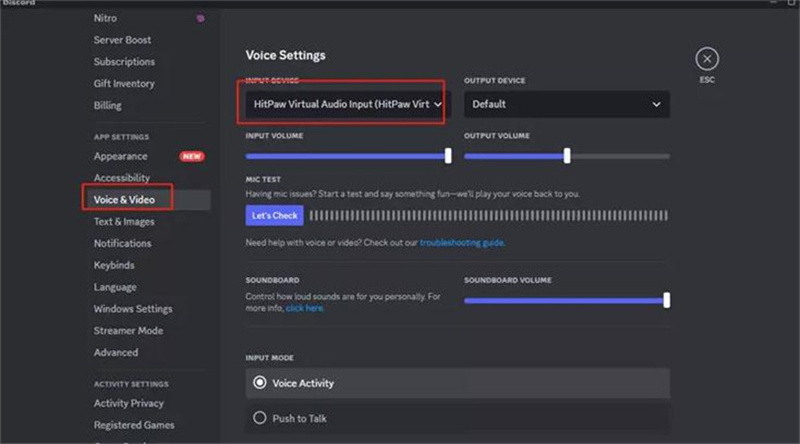Click the Nitro badge icon in sidebar

tap(200, 18)
